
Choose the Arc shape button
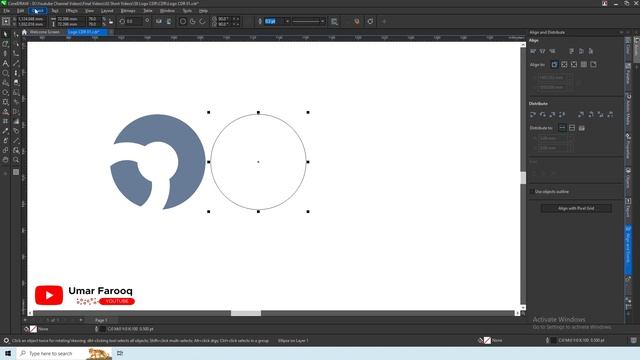[x=202, y=21]
